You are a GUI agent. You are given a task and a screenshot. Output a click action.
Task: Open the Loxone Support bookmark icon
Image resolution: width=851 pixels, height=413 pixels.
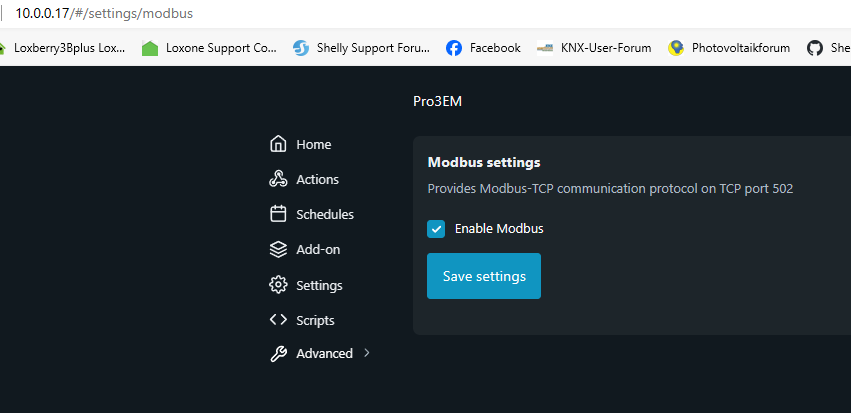(x=150, y=47)
